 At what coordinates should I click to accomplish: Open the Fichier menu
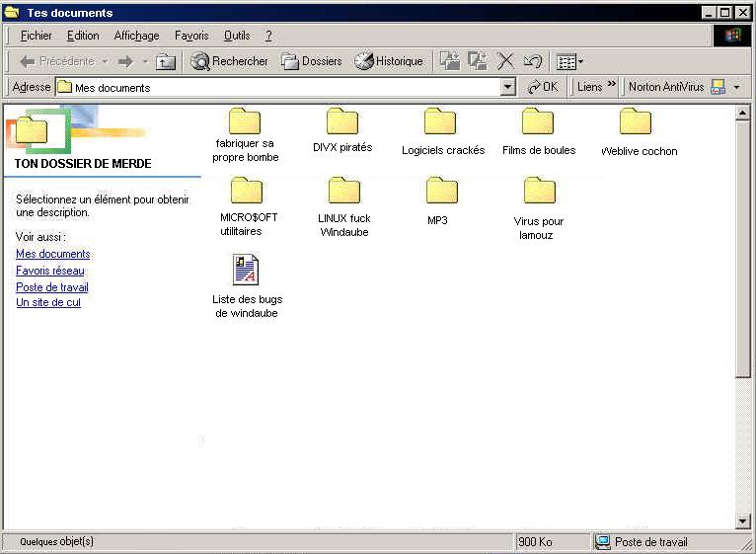pyautogui.click(x=37, y=36)
